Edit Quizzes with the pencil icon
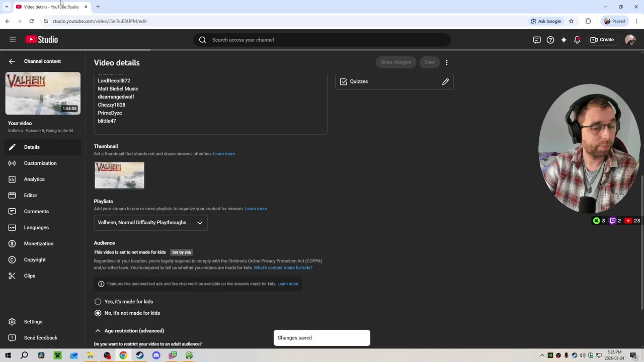Screen dimensions: 644x362 pos(445,81)
